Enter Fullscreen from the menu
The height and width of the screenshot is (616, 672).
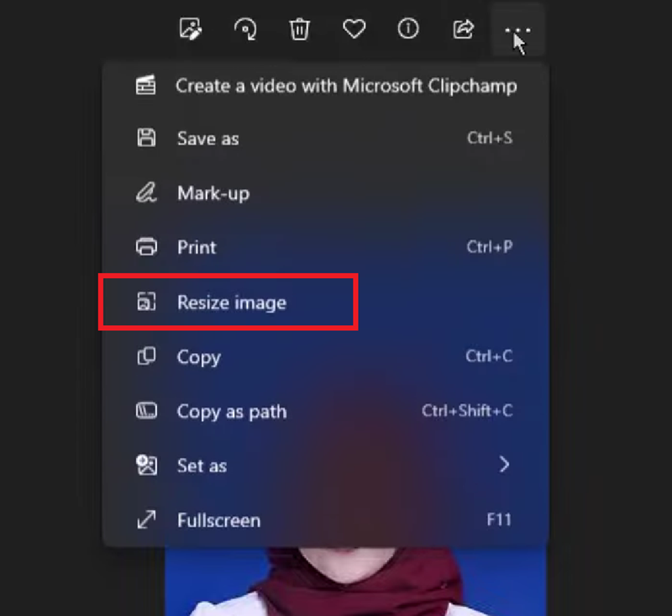(218, 520)
